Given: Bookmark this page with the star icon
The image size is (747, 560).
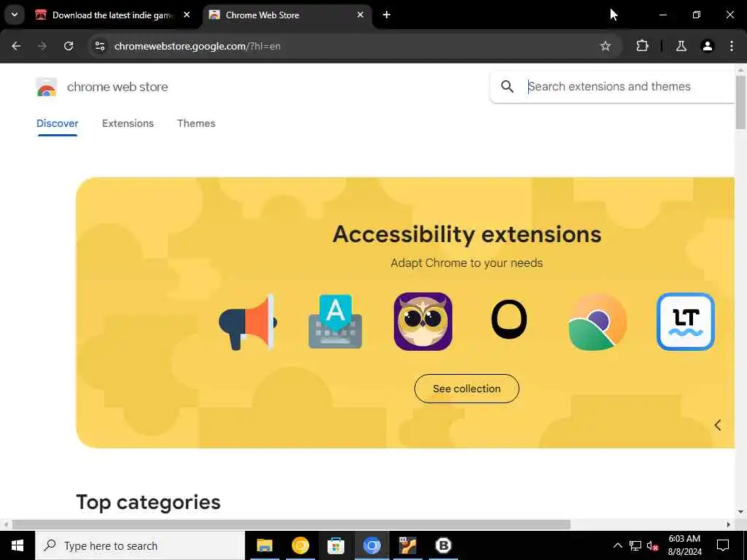Looking at the screenshot, I should click(x=605, y=46).
